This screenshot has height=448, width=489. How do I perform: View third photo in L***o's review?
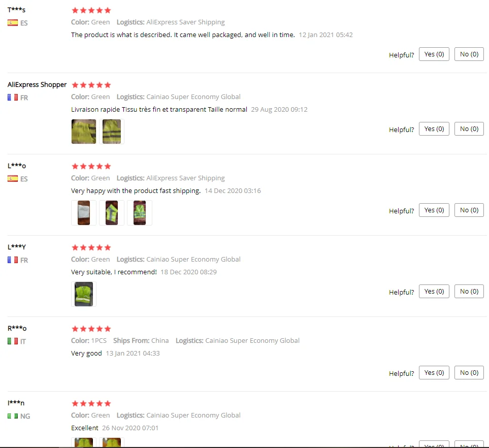(140, 213)
